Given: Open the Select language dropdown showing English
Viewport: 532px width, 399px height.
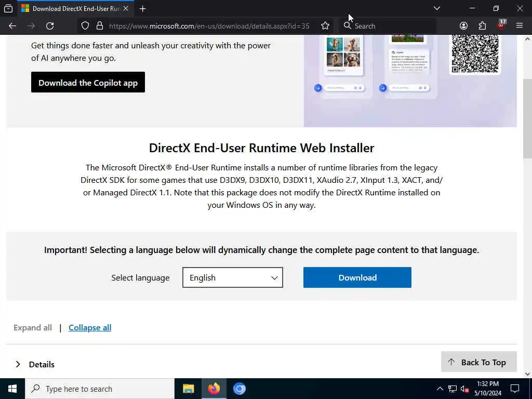Looking at the screenshot, I should [232, 277].
